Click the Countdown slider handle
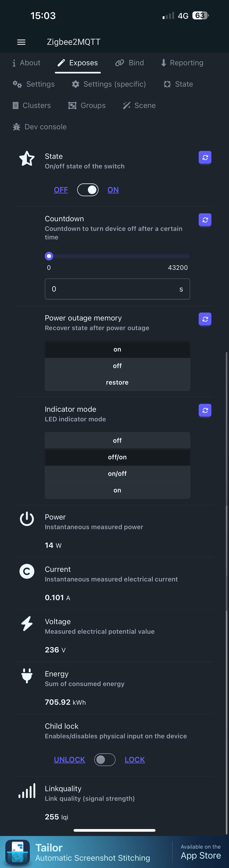 pos(49,256)
